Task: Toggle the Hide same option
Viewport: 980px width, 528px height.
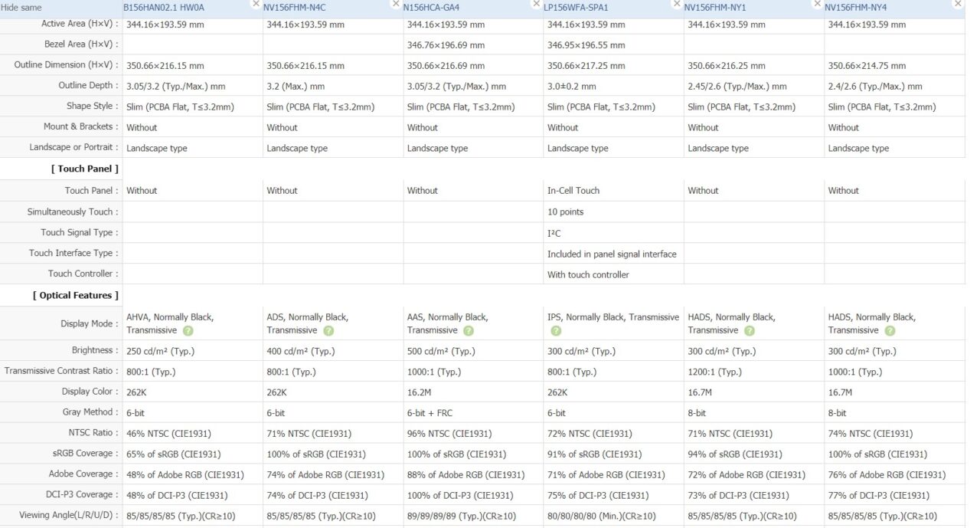Action: pyautogui.click(x=21, y=7)
